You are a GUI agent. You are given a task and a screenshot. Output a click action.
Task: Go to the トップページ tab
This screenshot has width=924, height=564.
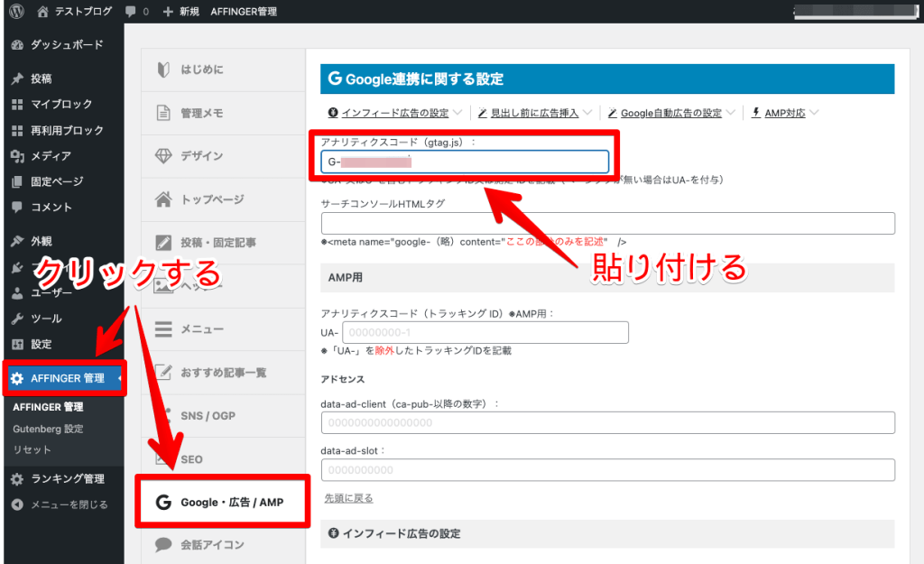point(224,199)
